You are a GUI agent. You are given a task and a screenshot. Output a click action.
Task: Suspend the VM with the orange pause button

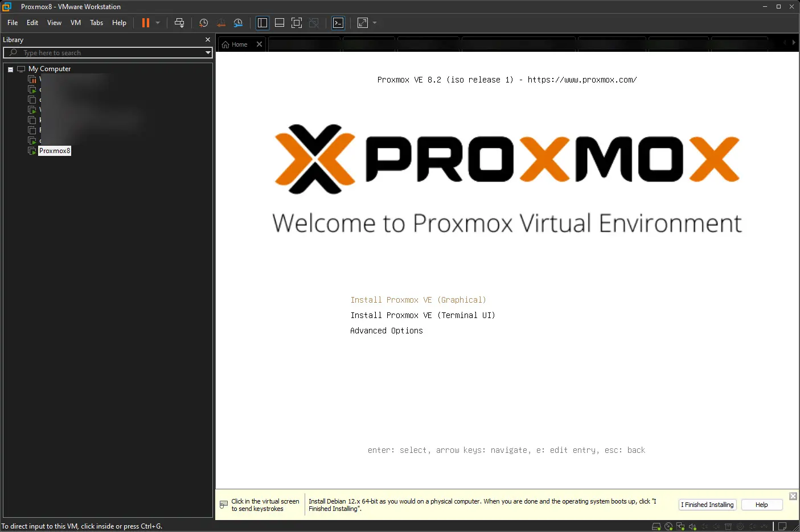(x=146, y=23)
